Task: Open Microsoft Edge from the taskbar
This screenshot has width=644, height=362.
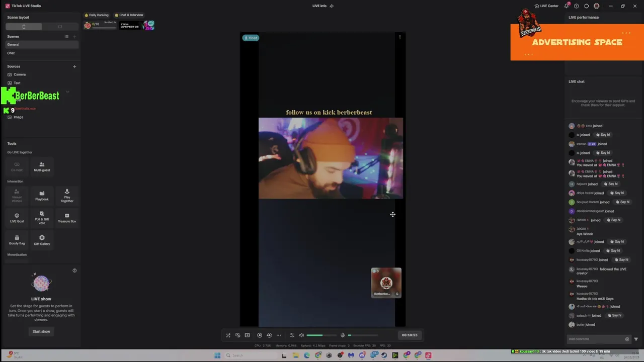Action: [306, 355]
